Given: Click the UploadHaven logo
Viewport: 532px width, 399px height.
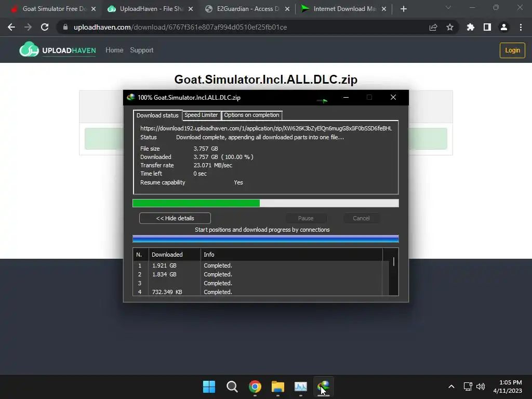Looking at the screenshot, I should point(57,50).
